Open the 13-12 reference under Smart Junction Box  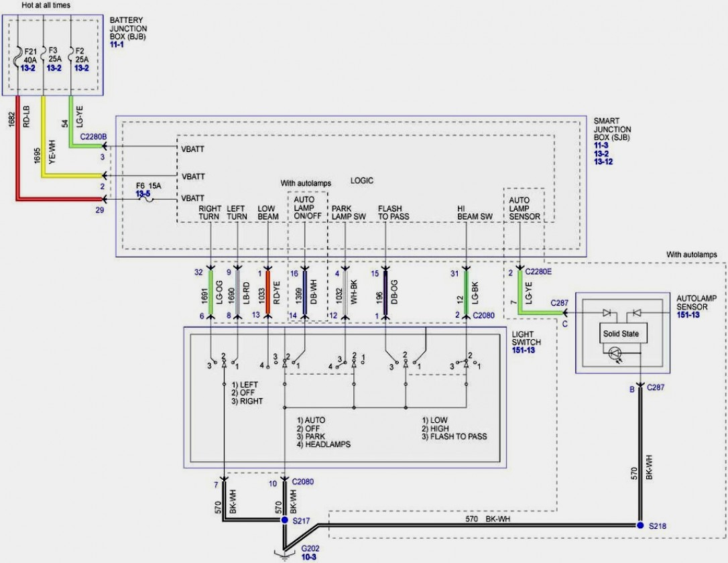pyautogui.click(x=603, y=162)
